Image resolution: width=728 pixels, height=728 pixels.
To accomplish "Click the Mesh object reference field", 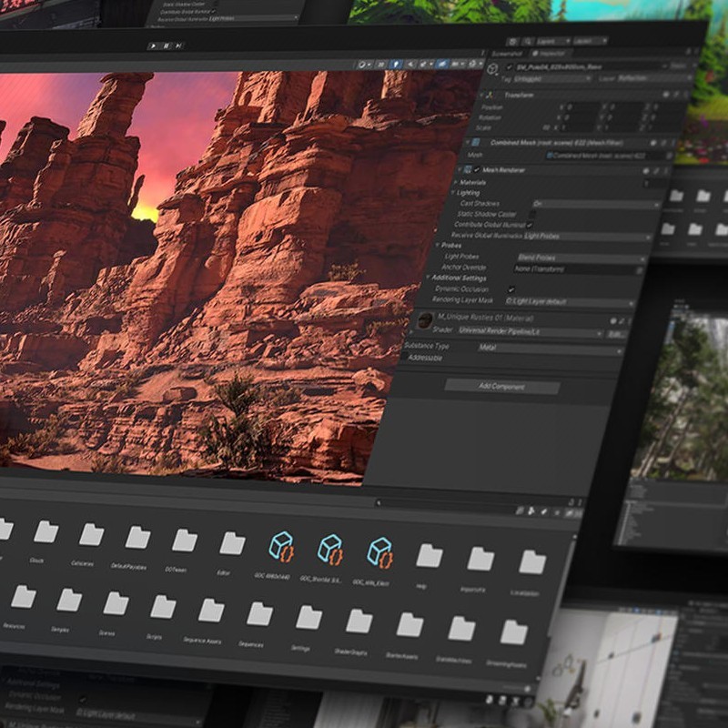I will point(608,156).
